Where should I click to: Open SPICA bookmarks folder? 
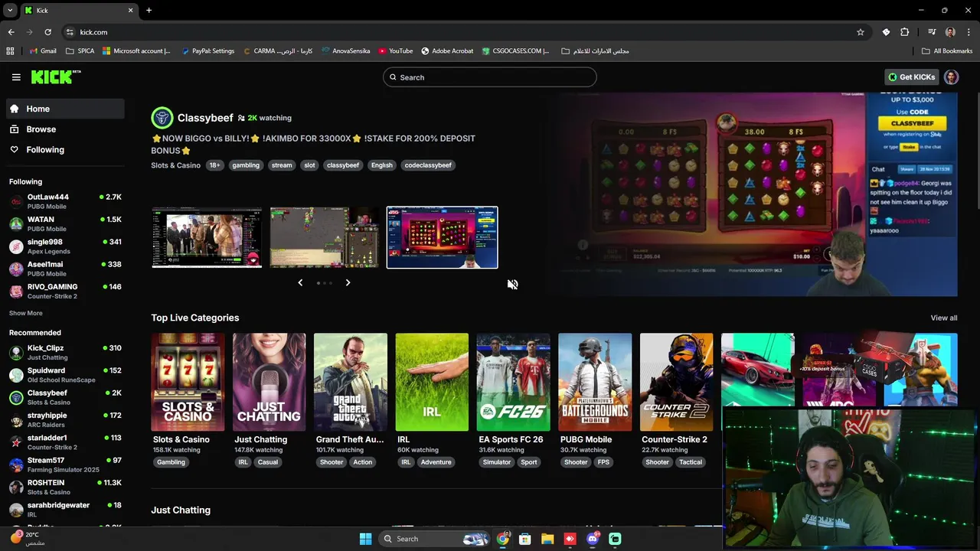coord(80,51)
